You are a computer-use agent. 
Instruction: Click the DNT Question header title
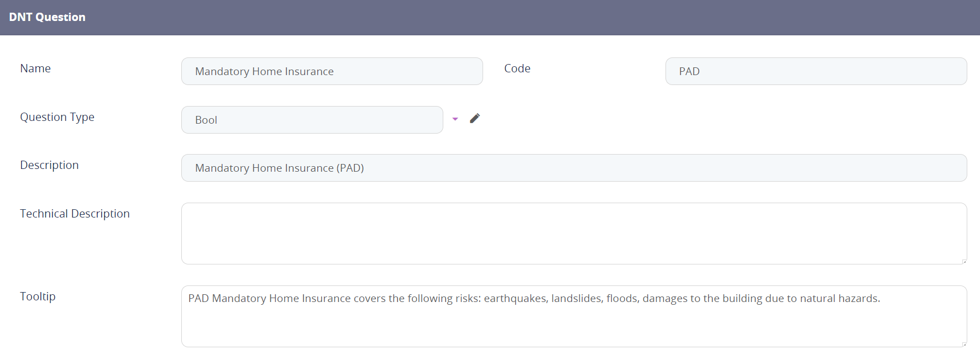48,17
